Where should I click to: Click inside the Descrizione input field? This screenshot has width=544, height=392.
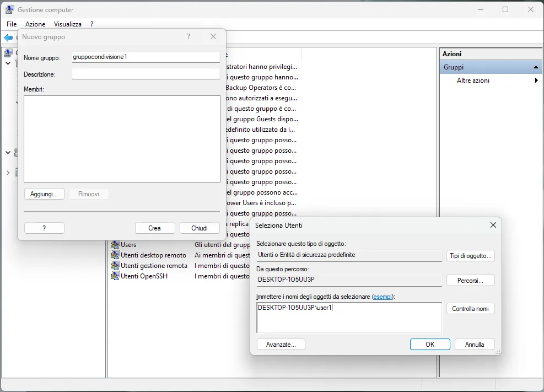click(146, 72)
